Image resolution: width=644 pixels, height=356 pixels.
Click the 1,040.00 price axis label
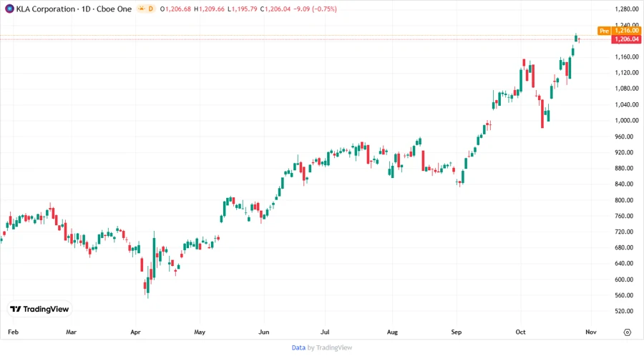(627, 104)
